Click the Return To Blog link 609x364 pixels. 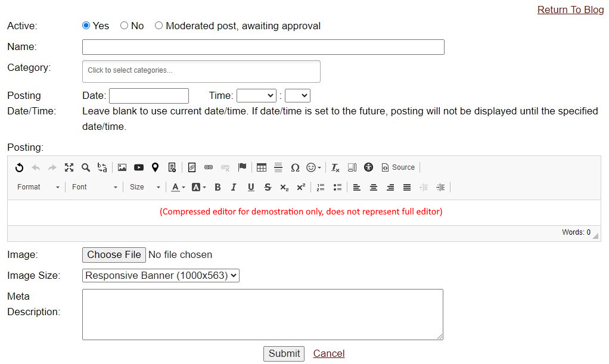click(570, 10)
